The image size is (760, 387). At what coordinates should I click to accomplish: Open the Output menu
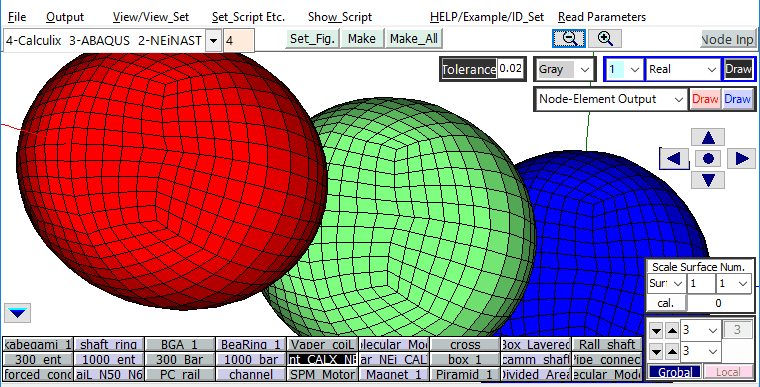[65, 17]
